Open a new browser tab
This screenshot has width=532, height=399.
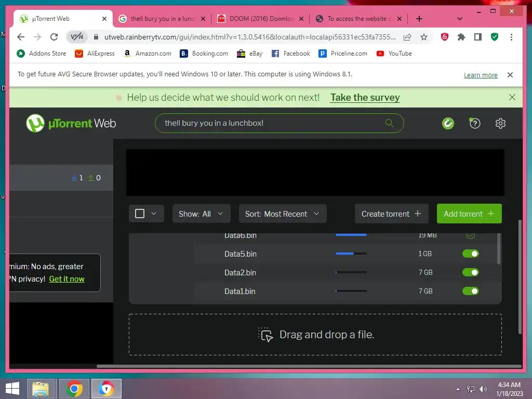(419, 19)
